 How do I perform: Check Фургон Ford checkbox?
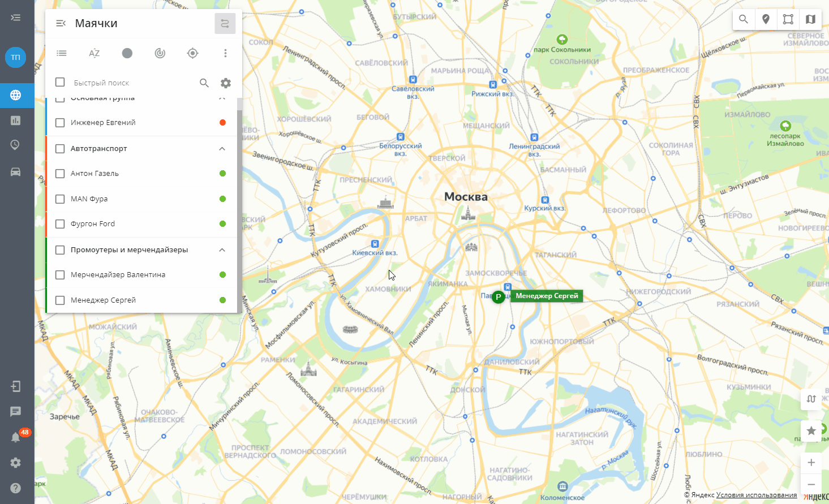click(x=60, y=224)
